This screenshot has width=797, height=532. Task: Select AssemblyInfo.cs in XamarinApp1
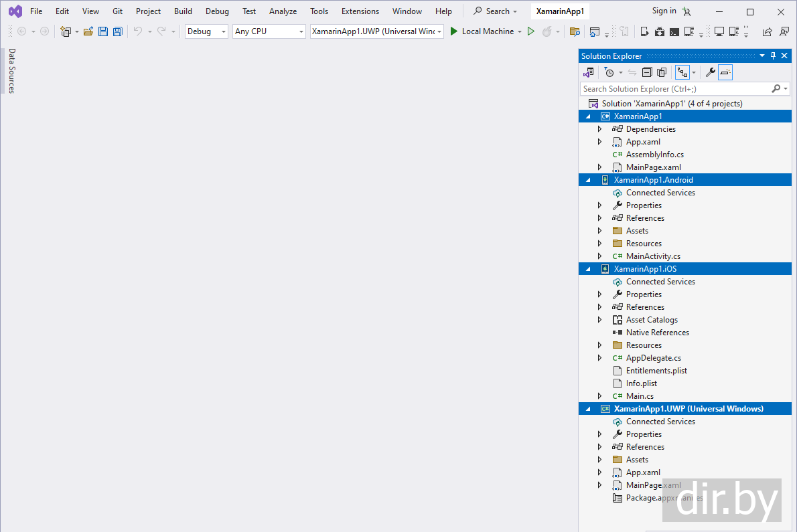(655, 155)
